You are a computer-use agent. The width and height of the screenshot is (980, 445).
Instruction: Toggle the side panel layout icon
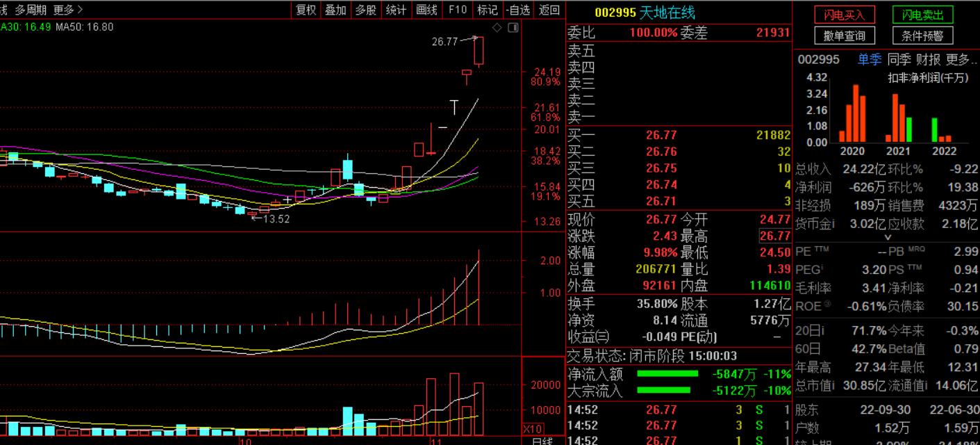[x=513, y=27]
